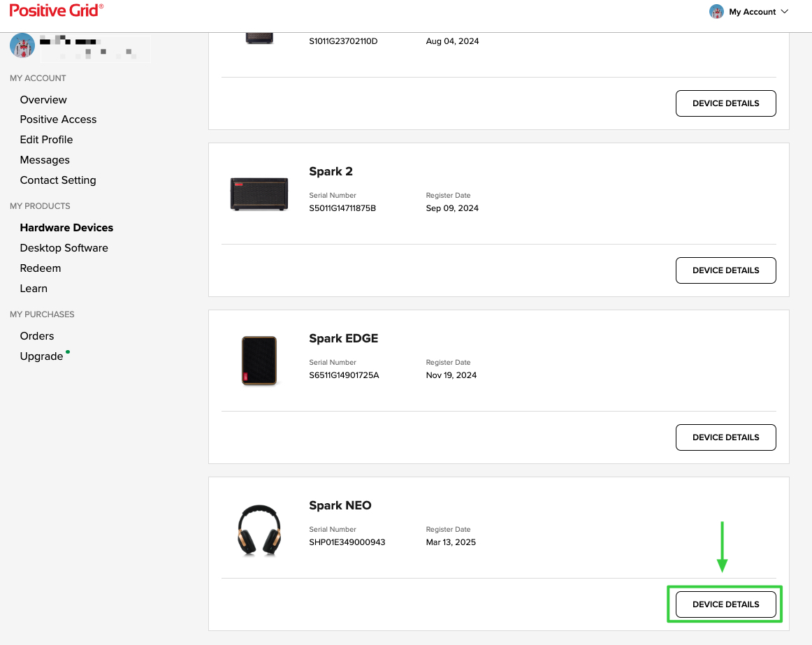Open Messages in sidebar
Viewport: 812px width, 645px height.
[x=45, y=159]
